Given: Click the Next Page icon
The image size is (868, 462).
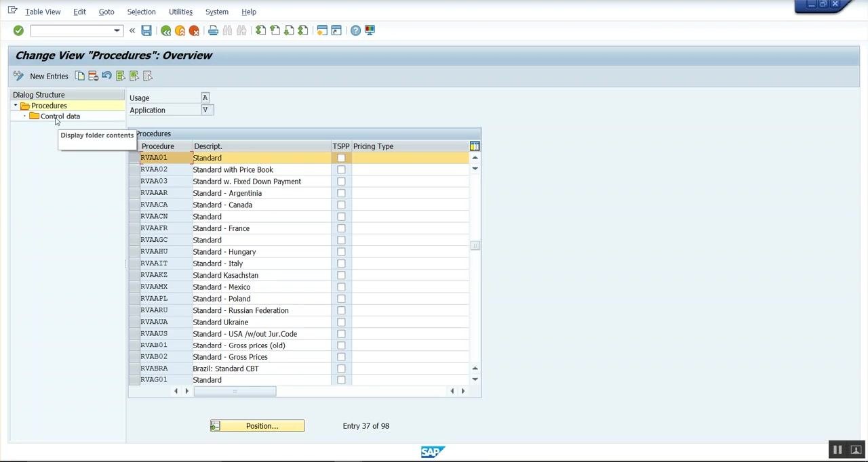Looking at the screenshot, I should 289,30.
